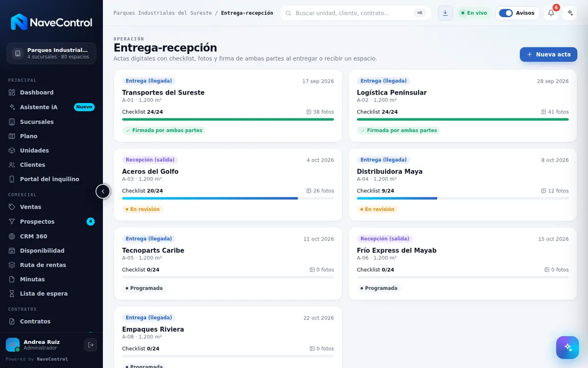Click the NaveControl logo icon
This screenshot has width=588, height=368.
[19, 22]
